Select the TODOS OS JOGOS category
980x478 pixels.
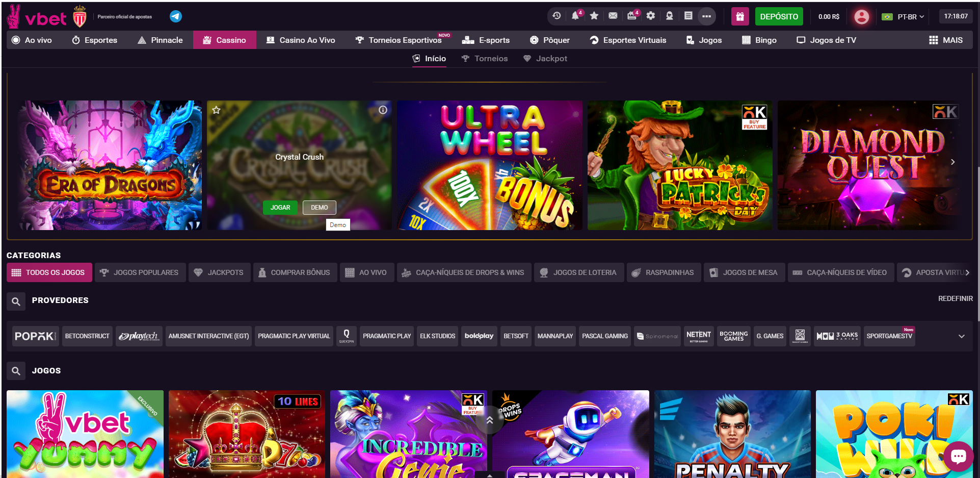coord(49,272)
